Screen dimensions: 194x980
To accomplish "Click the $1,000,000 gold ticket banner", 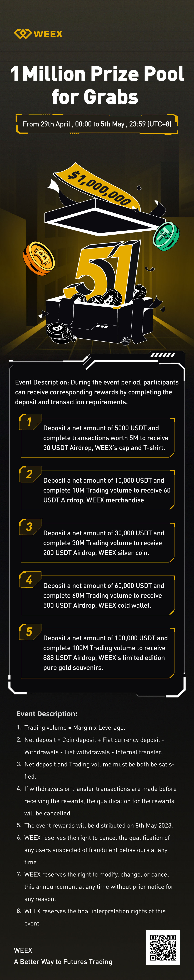I will (x=99, y=186).
